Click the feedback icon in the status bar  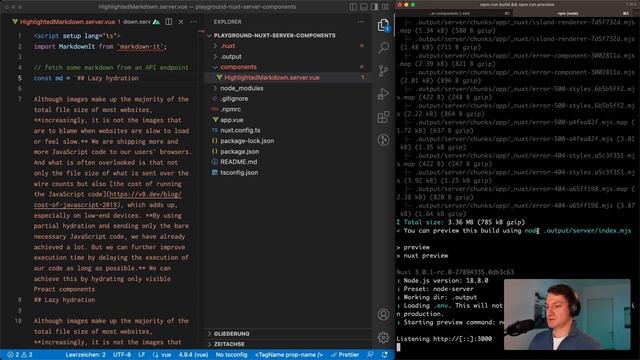370,355
